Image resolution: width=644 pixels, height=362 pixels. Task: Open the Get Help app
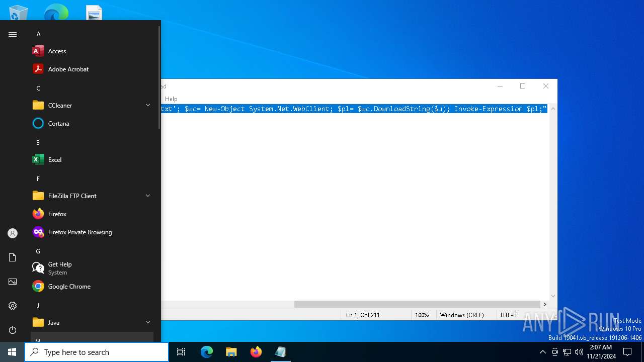click(92, 268)
